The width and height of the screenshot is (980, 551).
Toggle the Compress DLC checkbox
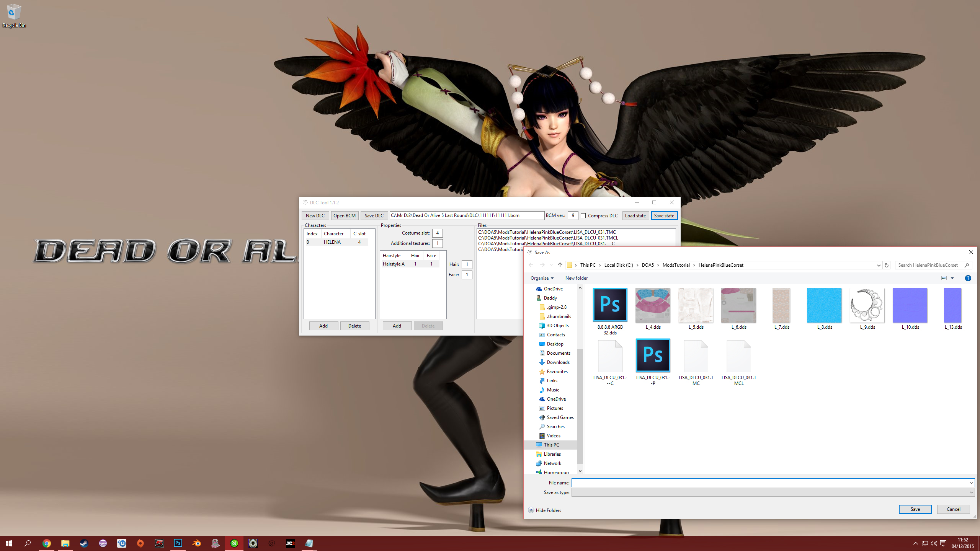(x=583, y=216)
